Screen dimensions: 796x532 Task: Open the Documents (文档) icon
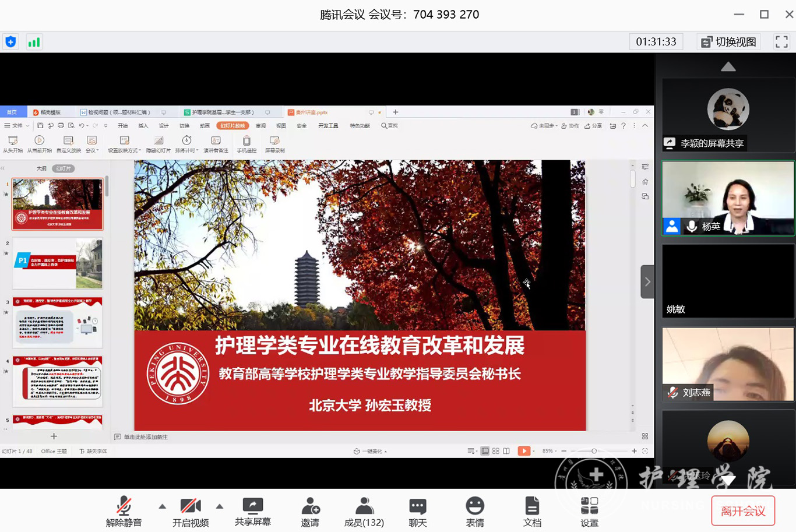[x=531, y=512]
